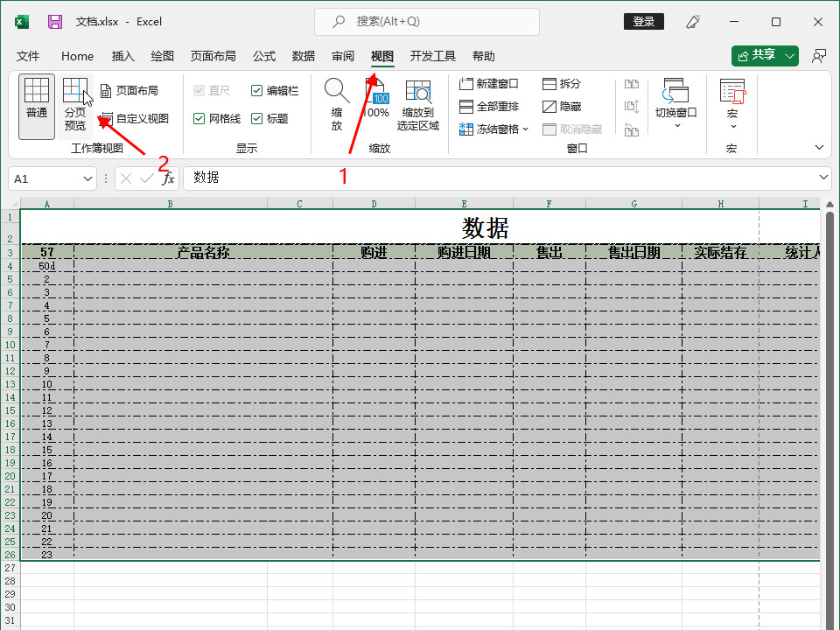This screenshot has width=840, height=630.
Task: Click the 登录 sign-in button
Action: [643, 22]
